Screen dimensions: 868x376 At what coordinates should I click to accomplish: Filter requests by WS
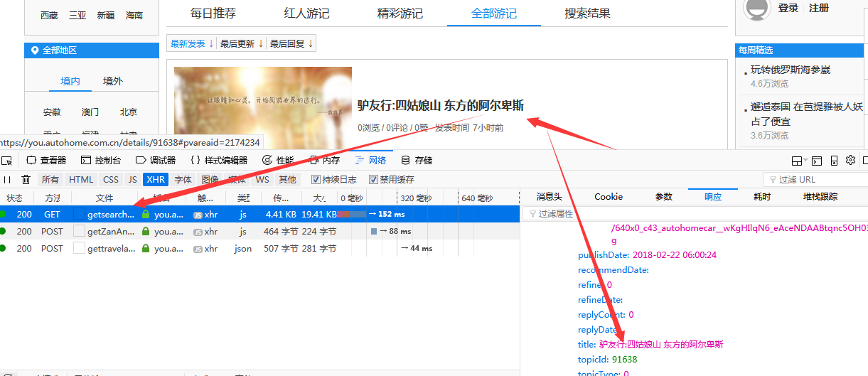pyautogui.click(x=262, y=180)
